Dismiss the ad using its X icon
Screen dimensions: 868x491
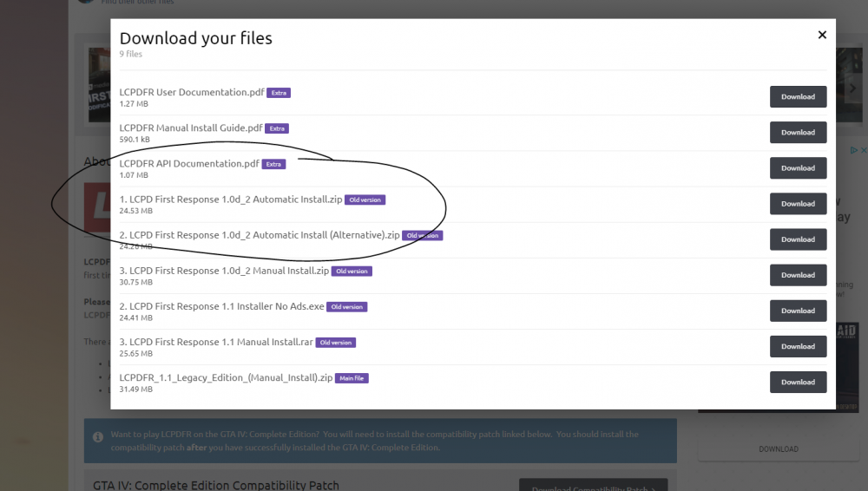tap(864, 150)
